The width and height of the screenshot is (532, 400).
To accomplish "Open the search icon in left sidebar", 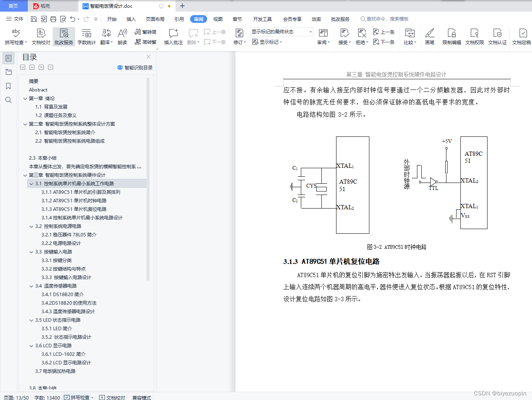I will 9,100.
